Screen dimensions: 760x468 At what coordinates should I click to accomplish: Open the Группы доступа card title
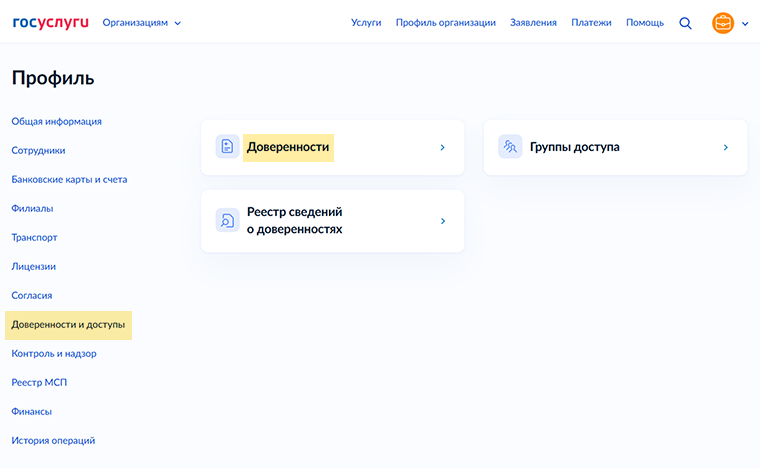(x=574, y=147)
